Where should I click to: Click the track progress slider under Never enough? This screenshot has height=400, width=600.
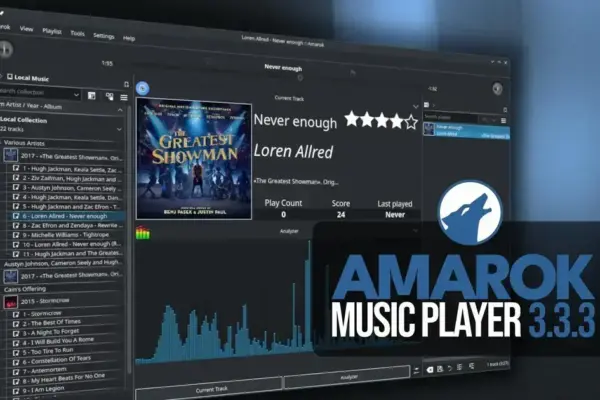click(x=300, y=78)
